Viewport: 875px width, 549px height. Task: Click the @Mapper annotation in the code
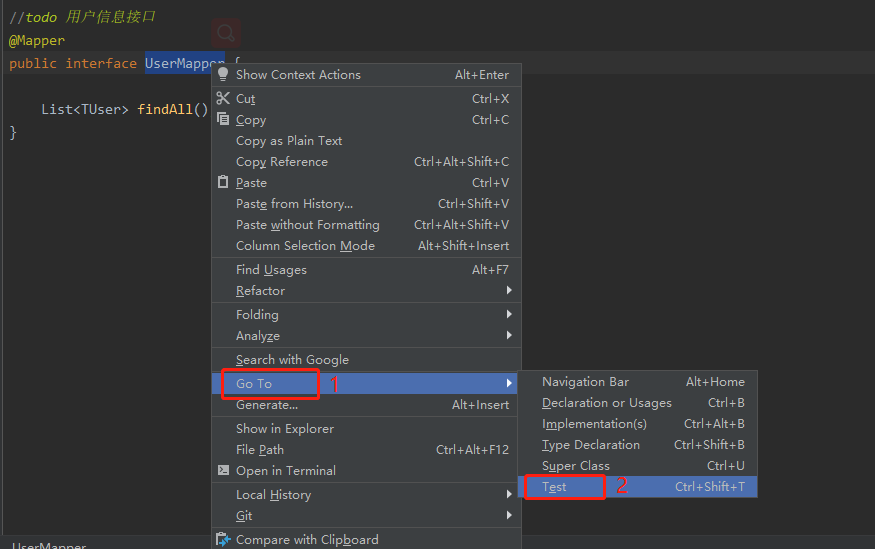click(x=37, y=41)
